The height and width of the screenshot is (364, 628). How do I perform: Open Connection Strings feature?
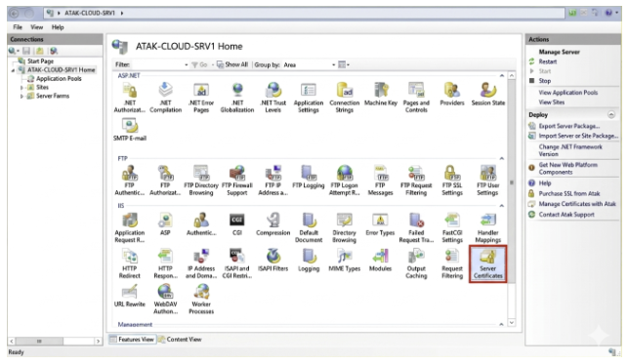[345, 98]
